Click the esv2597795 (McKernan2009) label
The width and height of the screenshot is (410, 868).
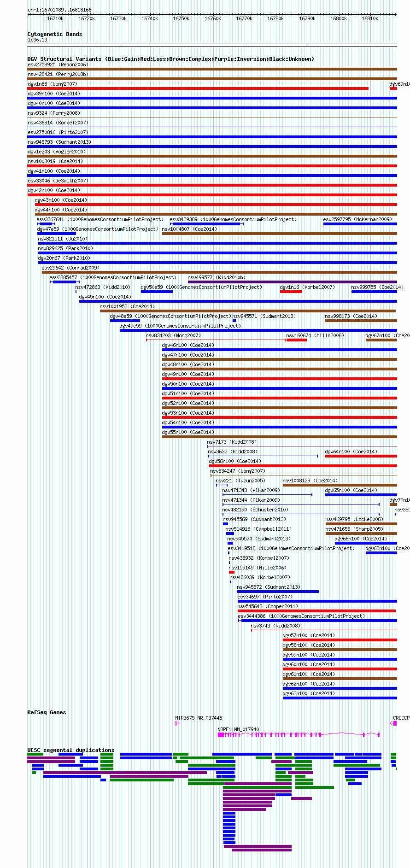coord(357,219)
